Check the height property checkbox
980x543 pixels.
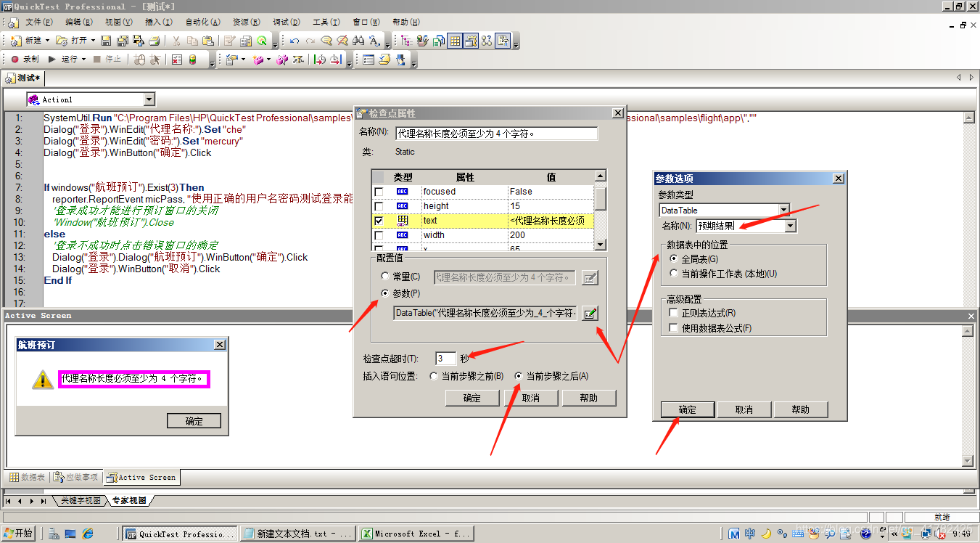point(378,206)
